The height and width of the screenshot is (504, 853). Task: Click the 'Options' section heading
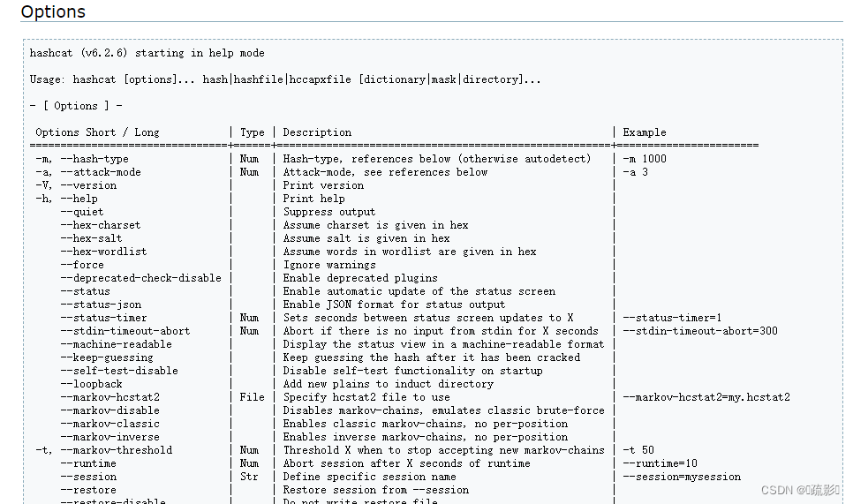tap(53, 11)
